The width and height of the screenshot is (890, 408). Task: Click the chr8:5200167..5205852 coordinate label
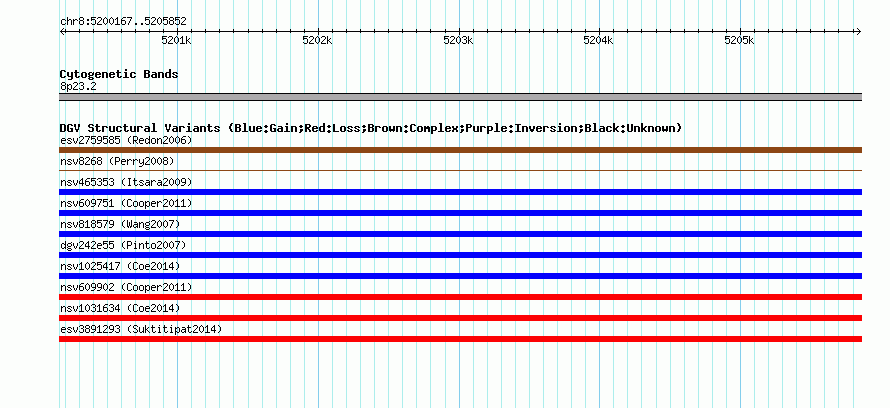pos(123,22)
